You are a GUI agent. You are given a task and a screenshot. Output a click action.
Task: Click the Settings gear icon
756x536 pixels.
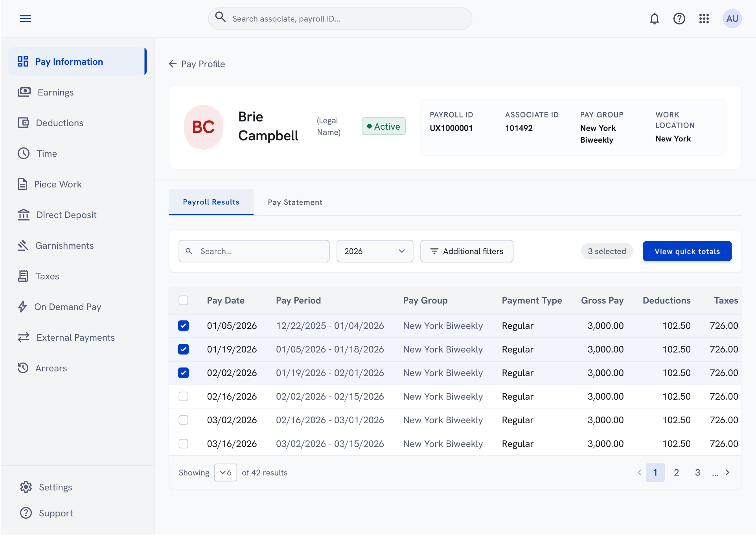26,487
